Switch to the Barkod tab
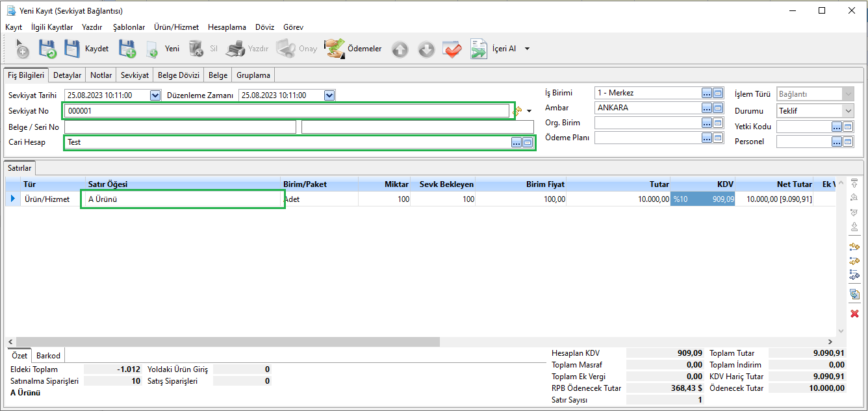The width and height of the screenshot is (868, 411). click(48, 356)
